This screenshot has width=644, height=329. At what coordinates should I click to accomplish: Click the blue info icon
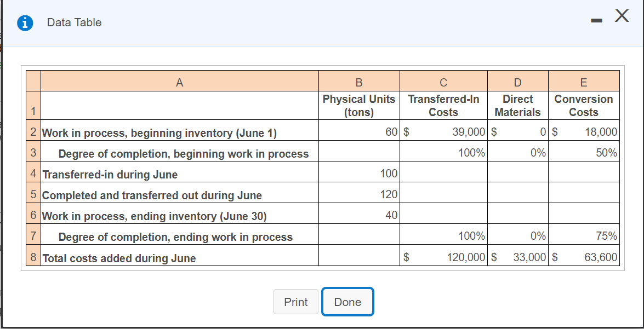click(25, 22)
